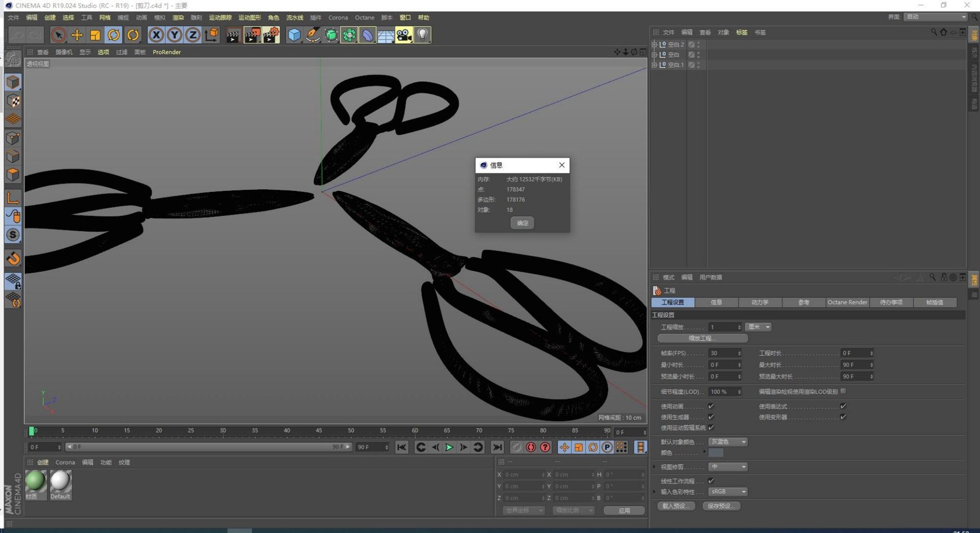Select the green 材质 material thumbnail
This screenshot has height=533, width=980.
tap(35, 481)
